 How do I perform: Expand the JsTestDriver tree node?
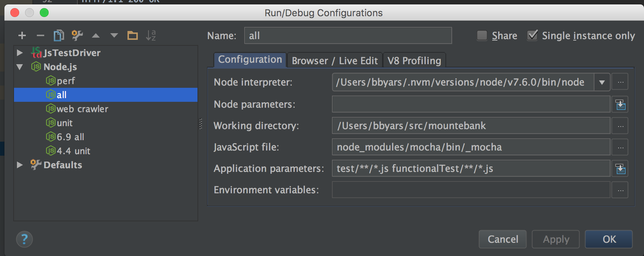[20, 53]
